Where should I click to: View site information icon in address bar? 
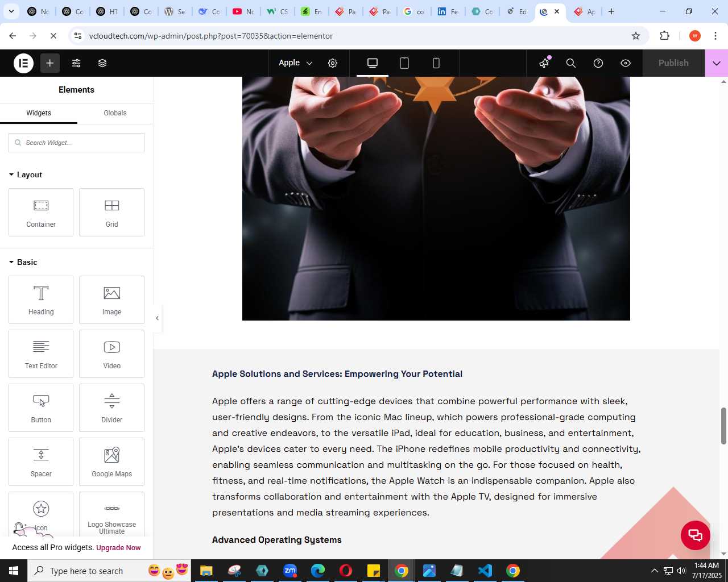78,36
